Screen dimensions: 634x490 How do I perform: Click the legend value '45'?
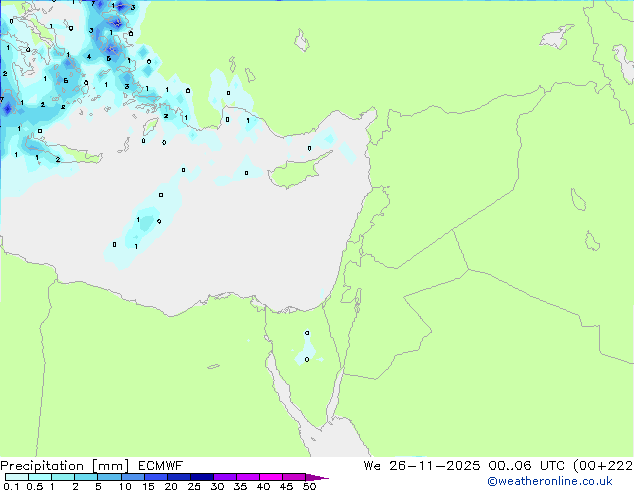tap(286, 486)
